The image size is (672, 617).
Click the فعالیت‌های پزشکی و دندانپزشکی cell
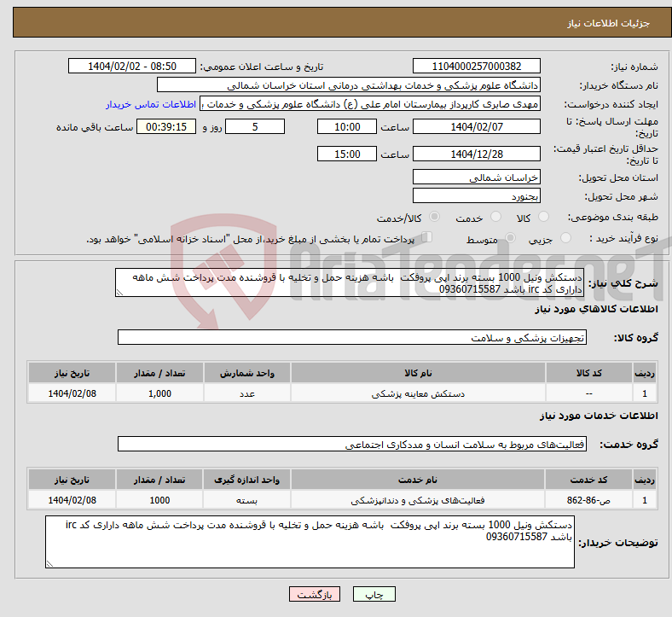(418, 500)
